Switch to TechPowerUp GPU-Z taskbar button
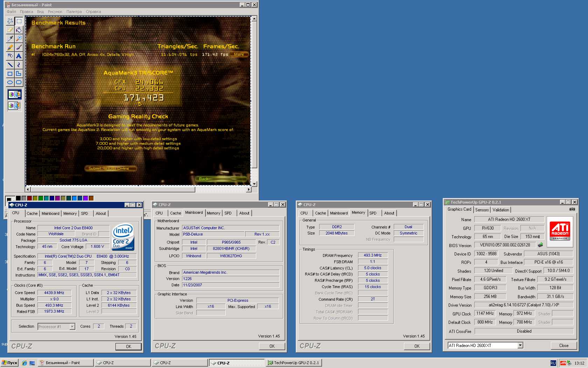 coord(293,363)
